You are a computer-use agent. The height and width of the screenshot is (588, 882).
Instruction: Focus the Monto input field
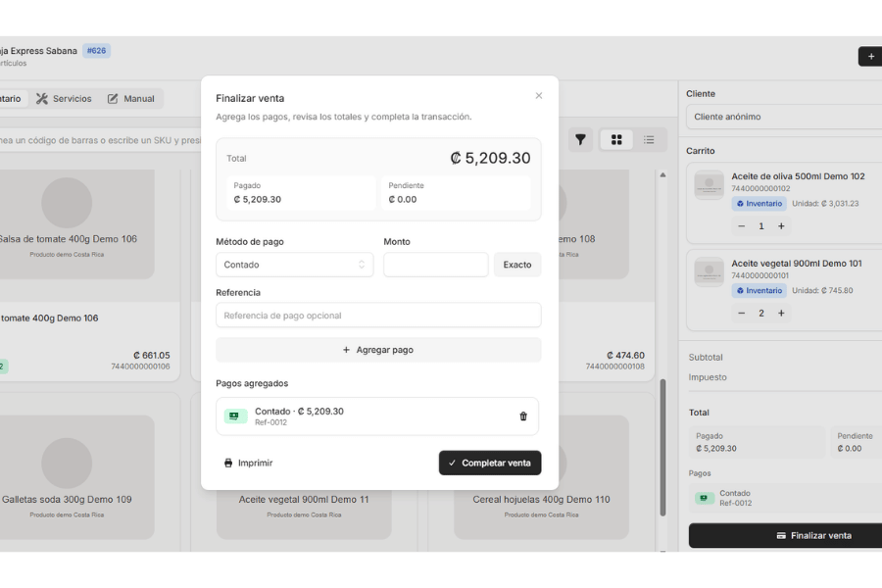pyautogui.click(x=436, y=265)
